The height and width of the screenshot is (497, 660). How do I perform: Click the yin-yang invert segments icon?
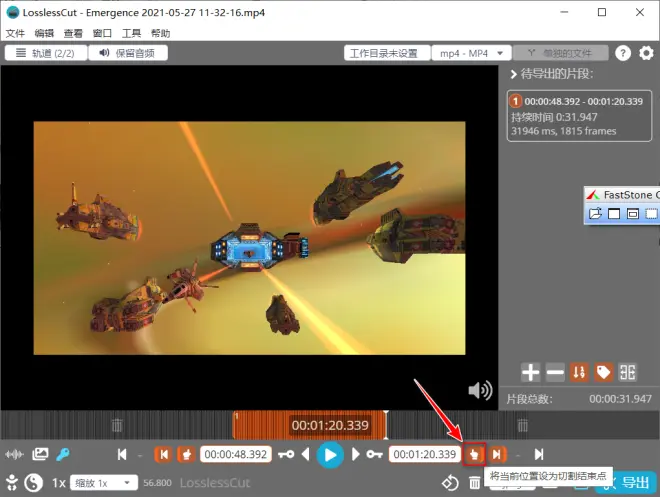(x=34, y=483)
